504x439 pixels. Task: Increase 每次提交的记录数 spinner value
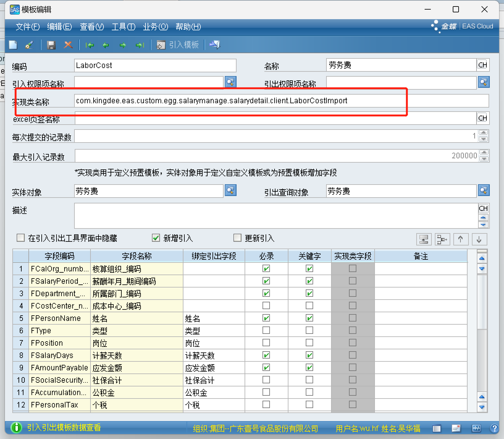[x=483, y=133]
